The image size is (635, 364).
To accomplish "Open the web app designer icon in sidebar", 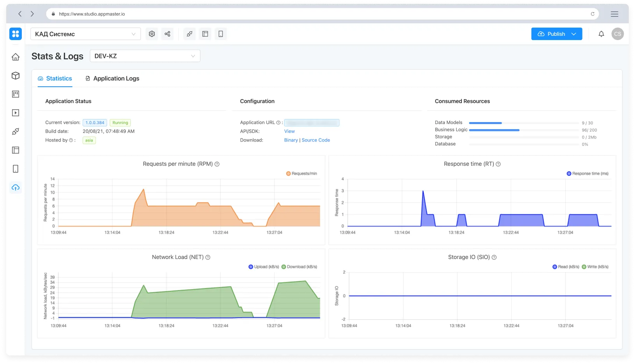I will [x=16, y=150].
